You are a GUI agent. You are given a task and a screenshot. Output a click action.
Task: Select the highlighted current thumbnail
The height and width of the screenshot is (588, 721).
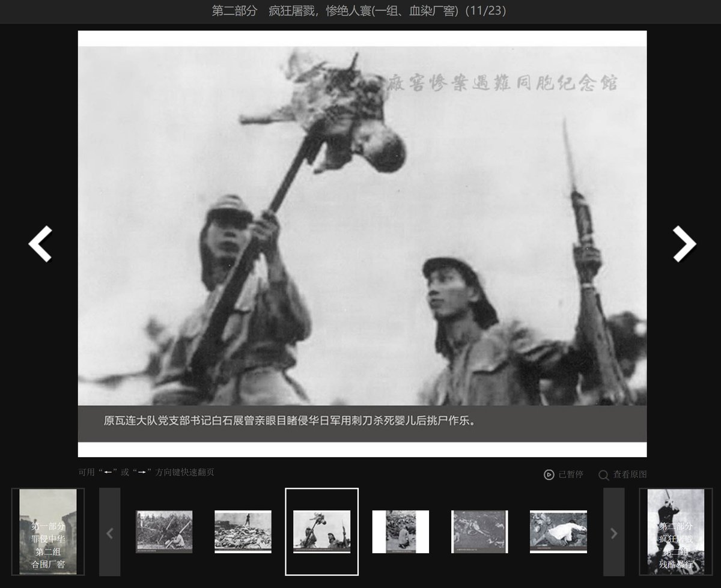(321, 532)
